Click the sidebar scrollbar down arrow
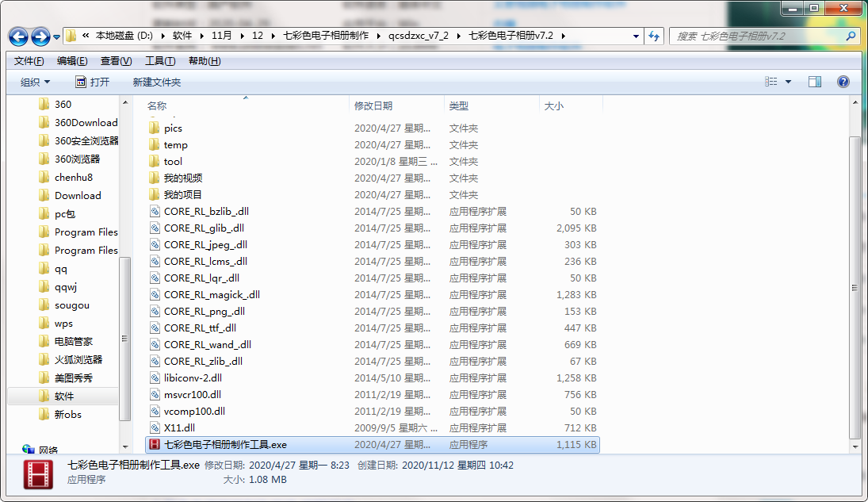The image size is (868, 502). 125,446
